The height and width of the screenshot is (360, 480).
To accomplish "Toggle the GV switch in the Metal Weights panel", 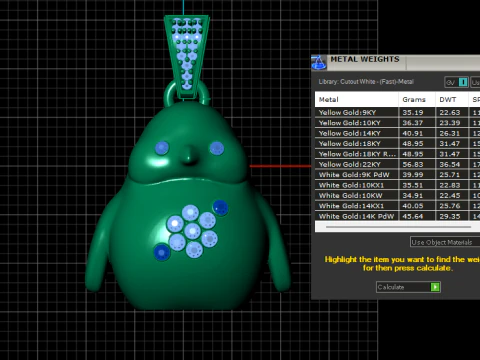I will click(x=456, y=82).
